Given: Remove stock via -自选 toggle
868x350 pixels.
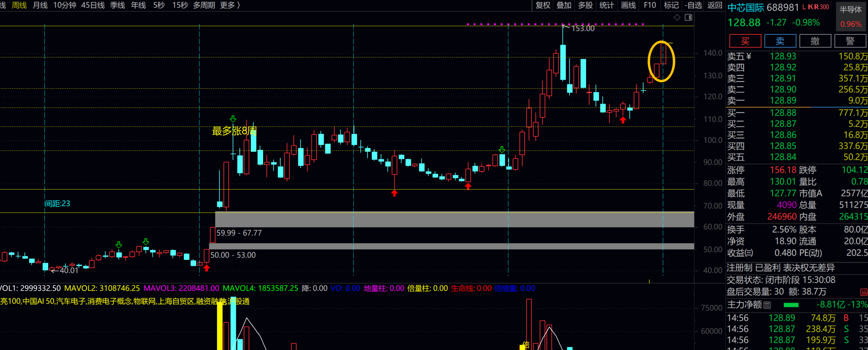Looking at the screenshot, I should (x=693, y=5).
